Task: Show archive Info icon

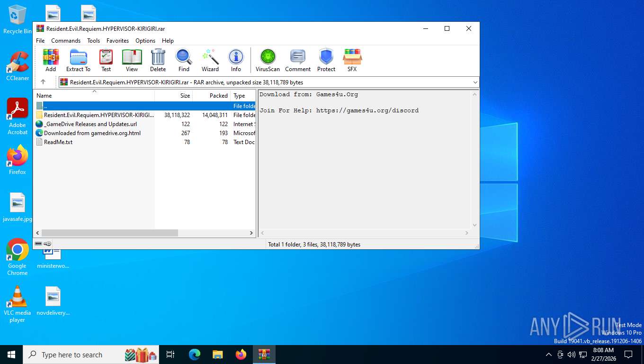Action: tap(236, 60)
